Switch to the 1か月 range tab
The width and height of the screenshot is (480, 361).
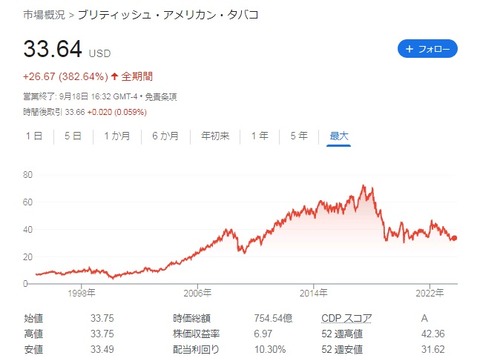[x=117, y=136]
